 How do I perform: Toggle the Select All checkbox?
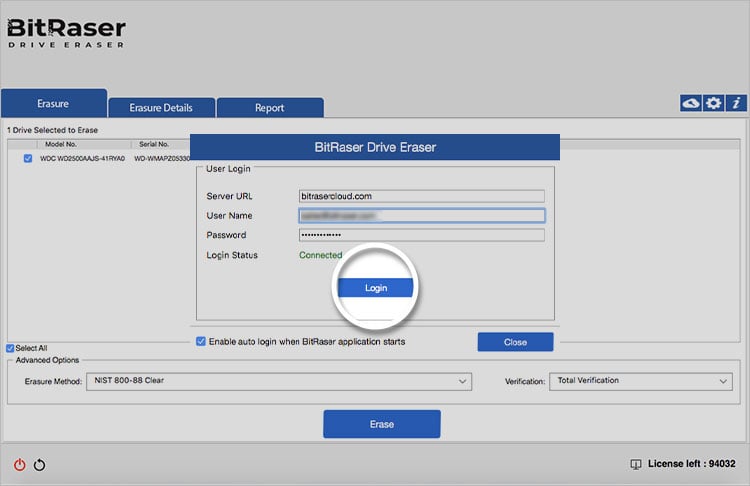coord(10,348)
